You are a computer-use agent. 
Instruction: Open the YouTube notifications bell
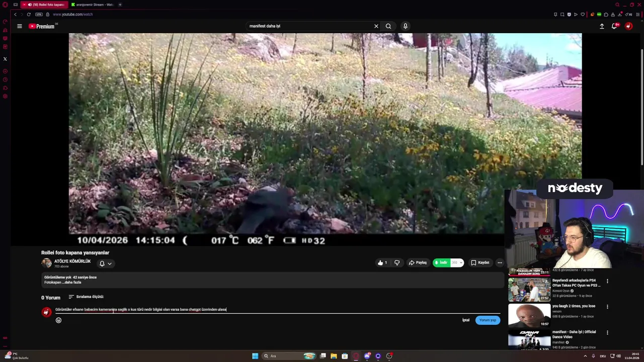tap(614, 26)
